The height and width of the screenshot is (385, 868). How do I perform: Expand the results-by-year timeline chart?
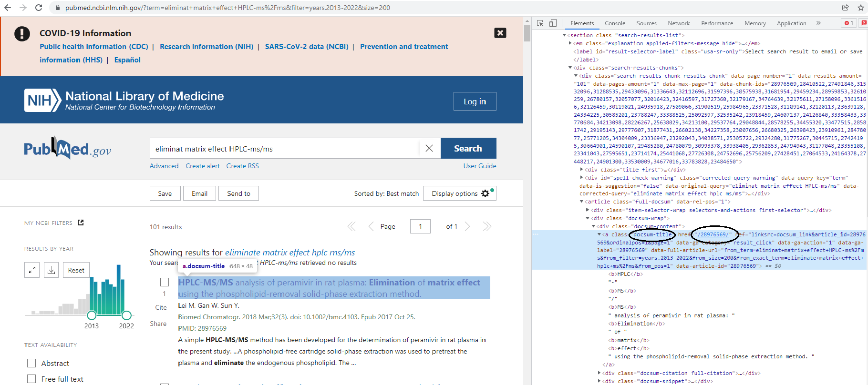click(x=32, y=270)
